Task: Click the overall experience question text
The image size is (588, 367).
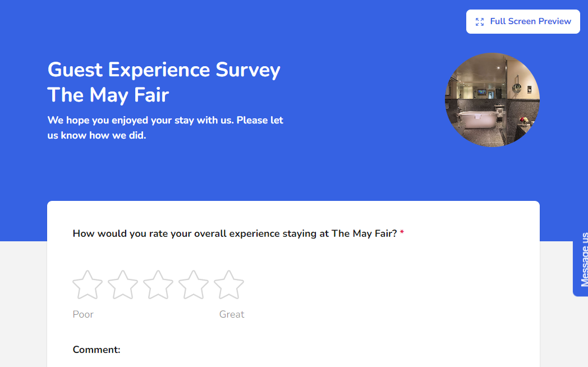Action: (x=235, y=233)
